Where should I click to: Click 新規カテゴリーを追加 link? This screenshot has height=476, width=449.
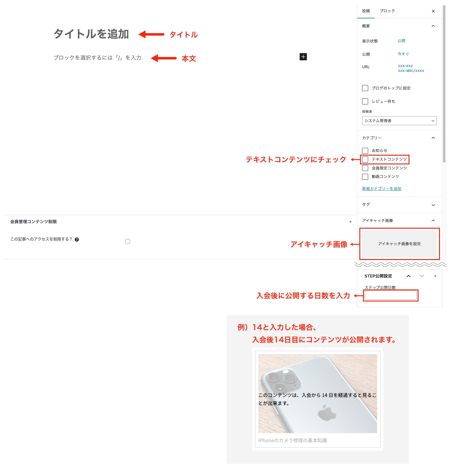pos(381,189)
